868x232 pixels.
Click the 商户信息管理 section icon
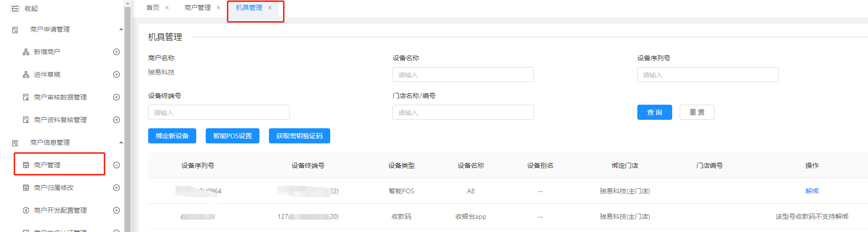point(15,143)
